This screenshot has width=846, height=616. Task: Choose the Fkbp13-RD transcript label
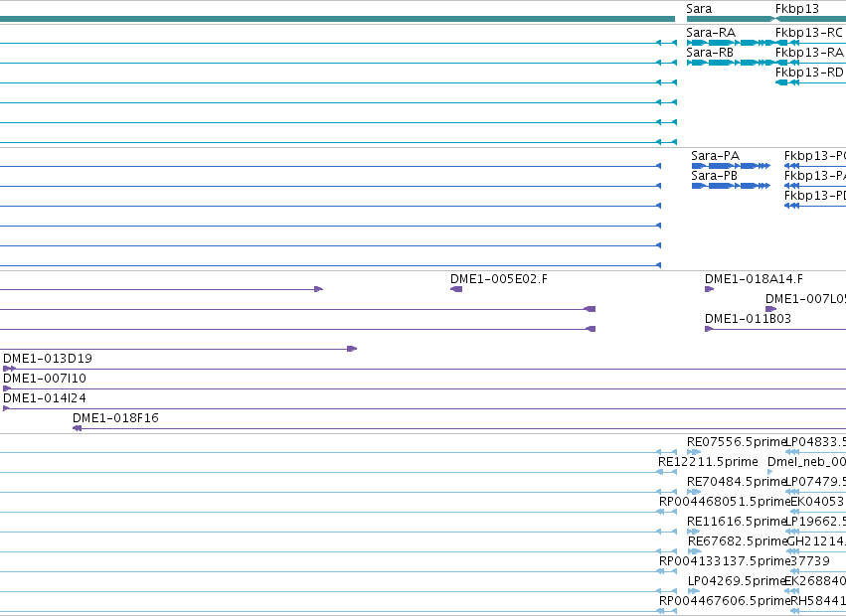click(x=809, y=73)
